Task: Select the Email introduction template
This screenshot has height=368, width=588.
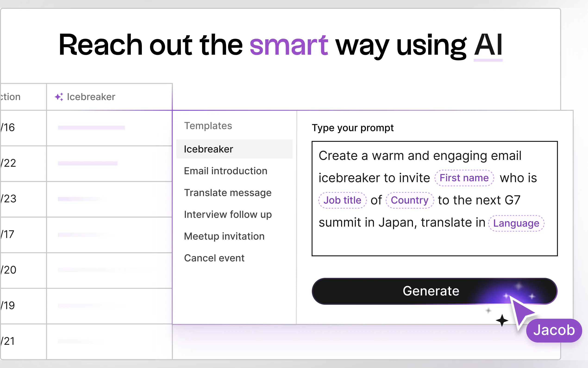Action: pyautogui.click(x=225, y=171)
